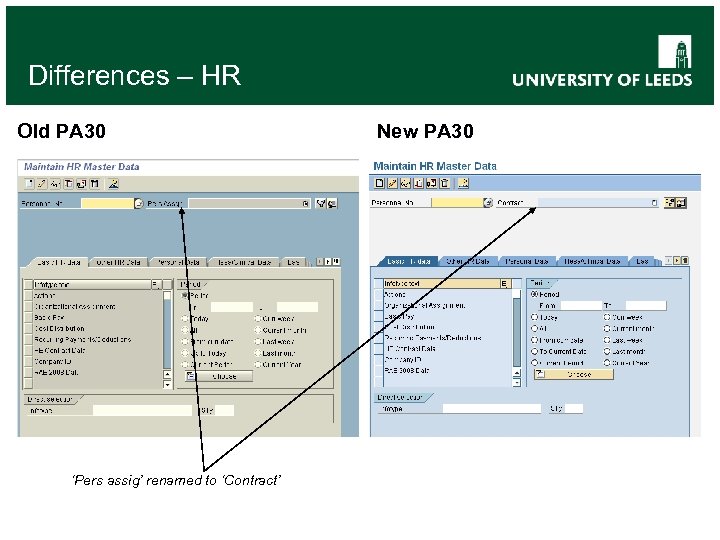Click Display glasses icon in New PA30 toolbar
Image resolution: width=720 pixels, height=540 pixels.
click(x=405, y=183)
